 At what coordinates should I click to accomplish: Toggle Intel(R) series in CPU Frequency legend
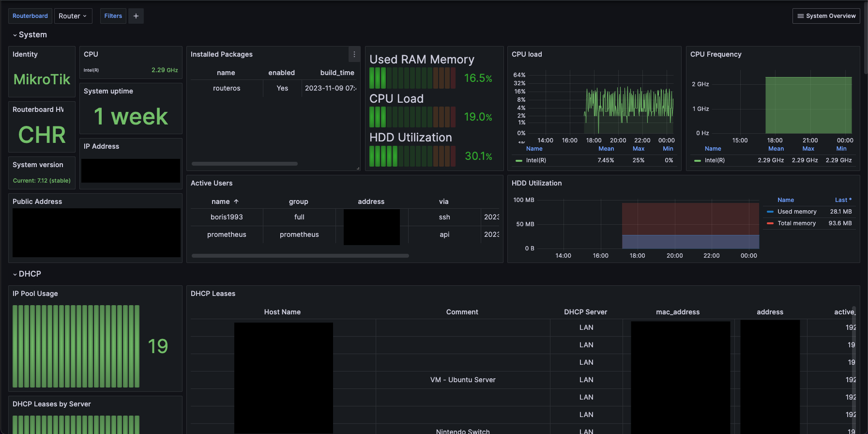[x=715, y=160]
